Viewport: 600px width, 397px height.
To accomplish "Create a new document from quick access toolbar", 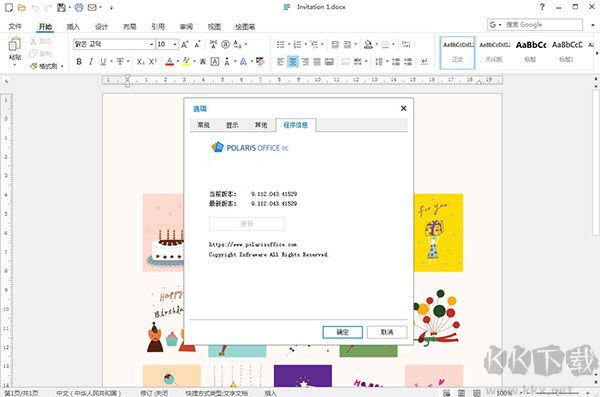I will click(8, 7).
